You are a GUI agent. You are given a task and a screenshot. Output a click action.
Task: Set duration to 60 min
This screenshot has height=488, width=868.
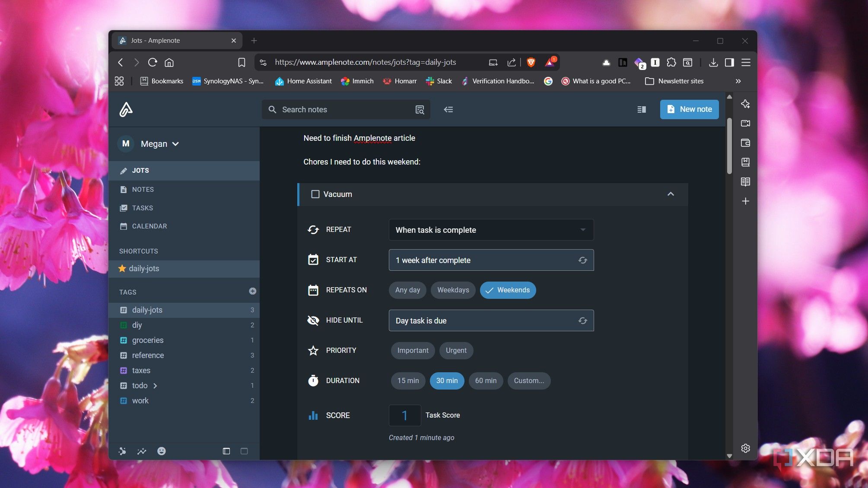[x=486, y=380]
